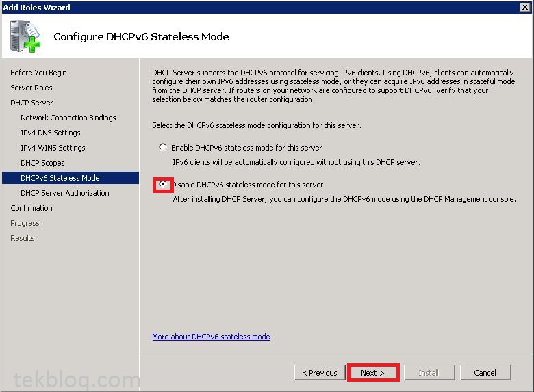This screenshot has width=534, height=392.
Task: Click the disabled Progress step
Action: tap(25, 223)
